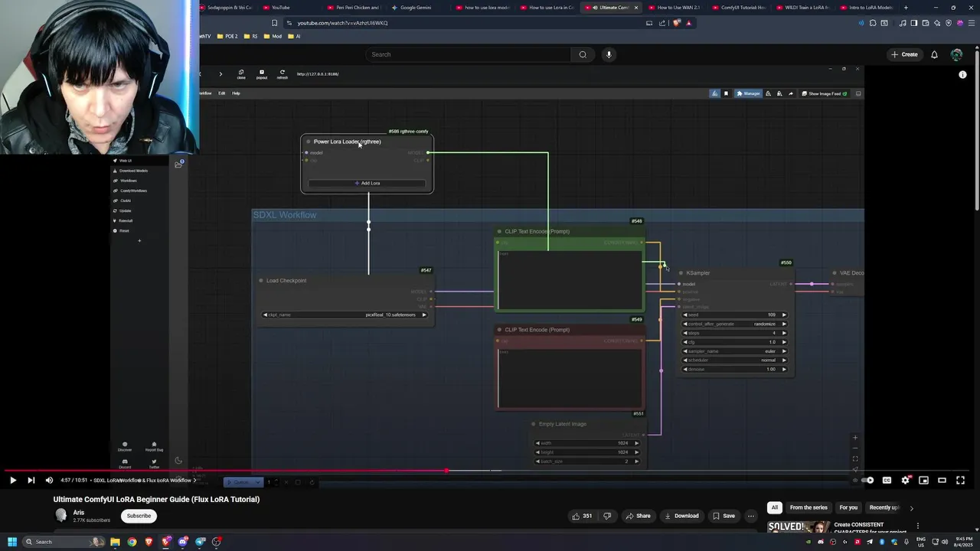This screenshot has width=980, height=551.
Task: Open the Edit menu in ComfyUI
Action: 222,93
